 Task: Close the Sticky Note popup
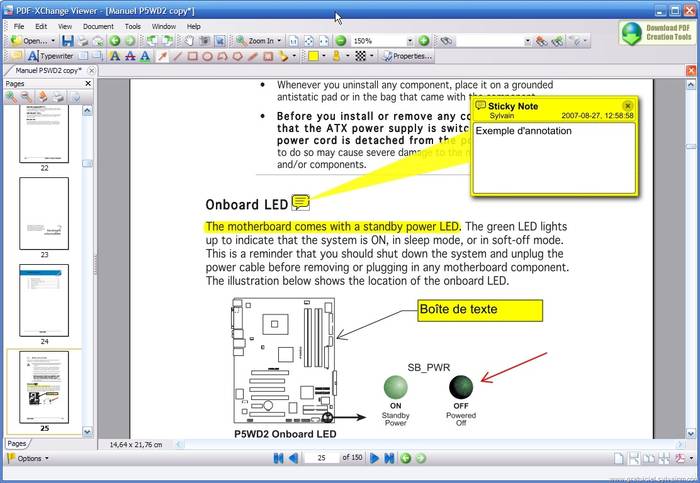click(x=627, y=105)
